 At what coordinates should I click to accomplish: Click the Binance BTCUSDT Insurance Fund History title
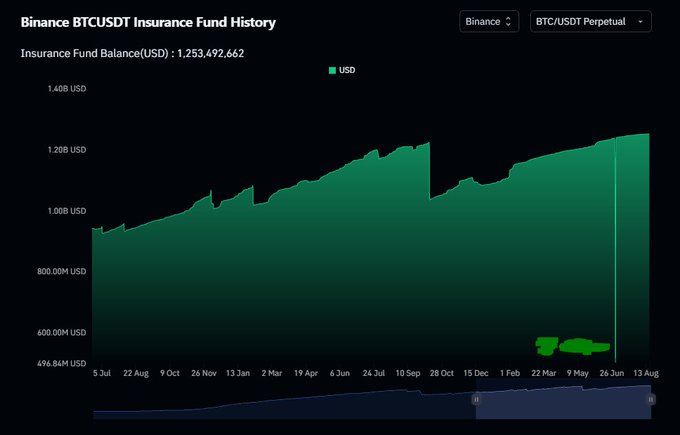pos(148,22)
